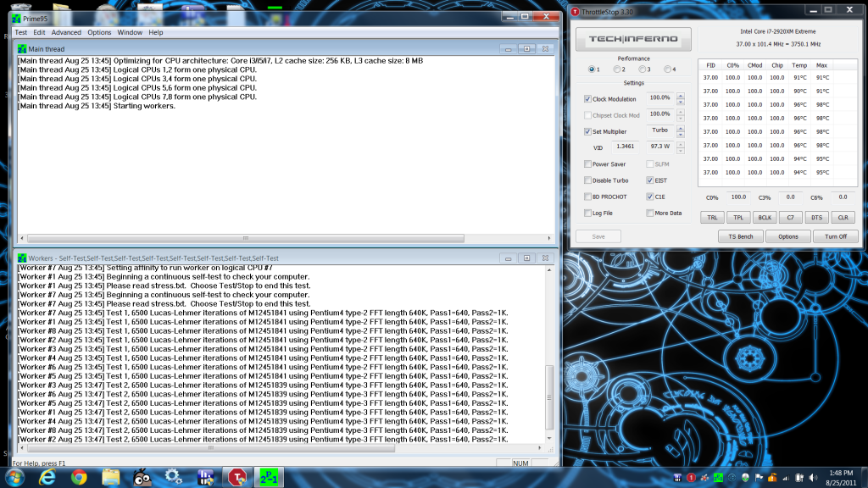Click the BCLK button
The image size is (868, 488).
pyautogui.click(x=765, y=218)
